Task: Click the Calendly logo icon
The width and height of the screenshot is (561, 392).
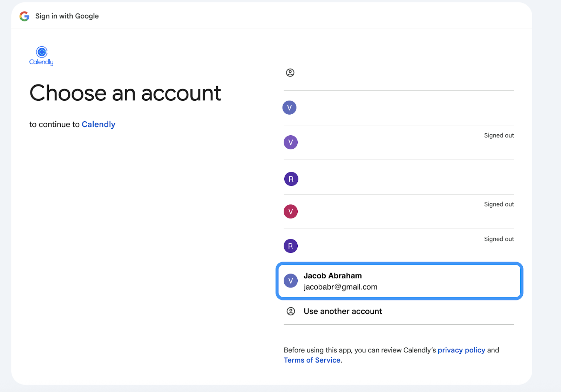Action: click(42, 52)
